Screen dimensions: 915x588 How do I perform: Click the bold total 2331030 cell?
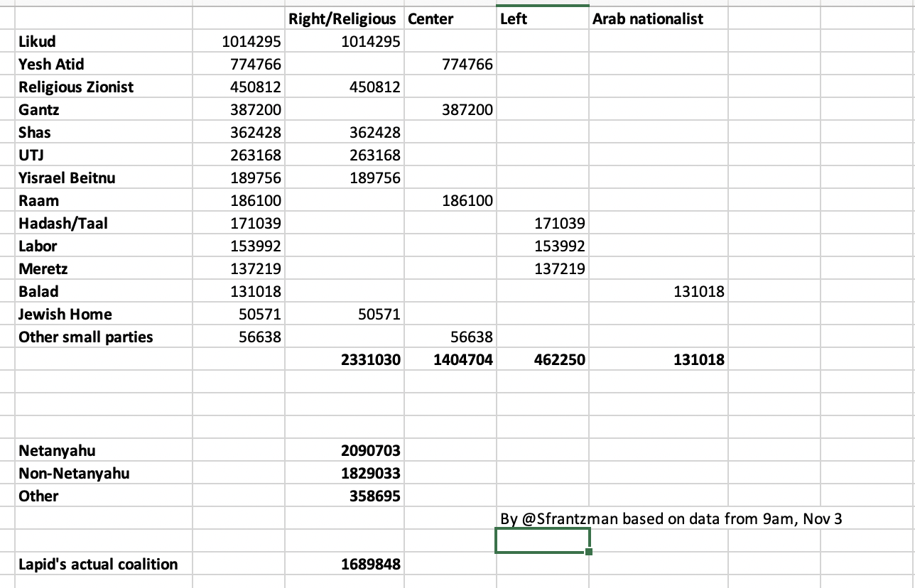pos(371,359)
